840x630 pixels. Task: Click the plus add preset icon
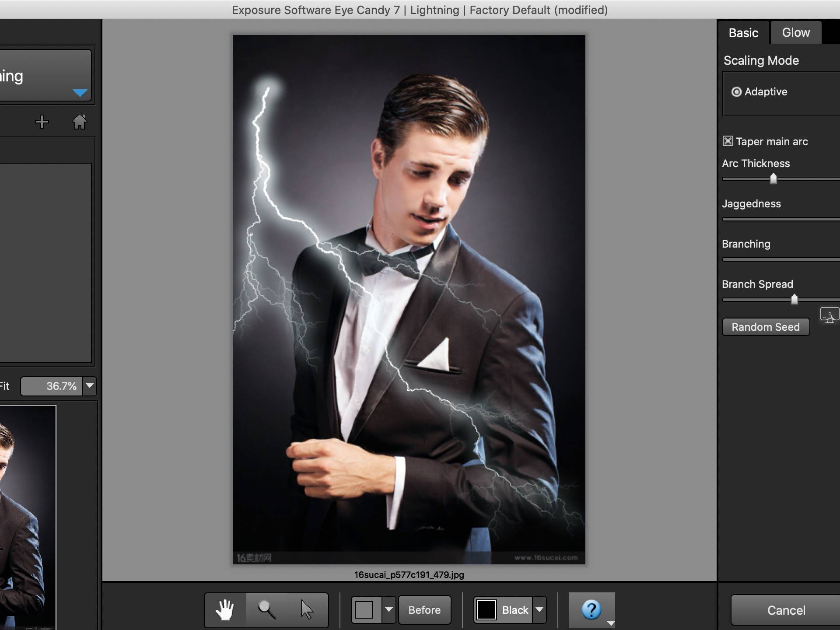pos(42,122)
